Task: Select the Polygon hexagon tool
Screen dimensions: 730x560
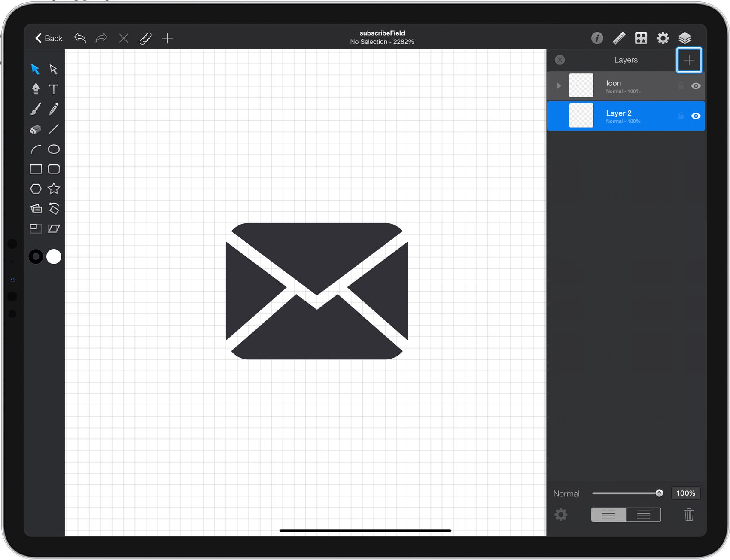Action: (x=36, y=189)
